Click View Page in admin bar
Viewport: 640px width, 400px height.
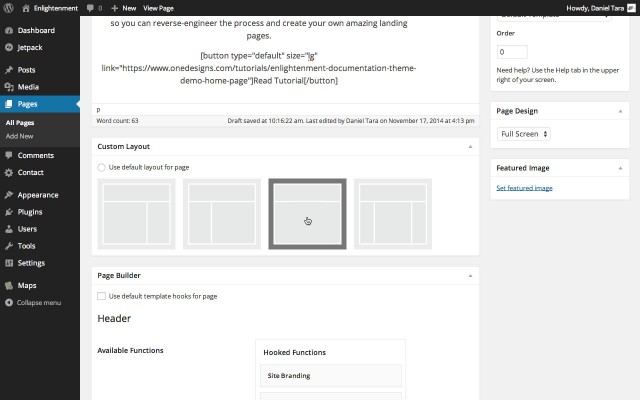tap(158, 8)
